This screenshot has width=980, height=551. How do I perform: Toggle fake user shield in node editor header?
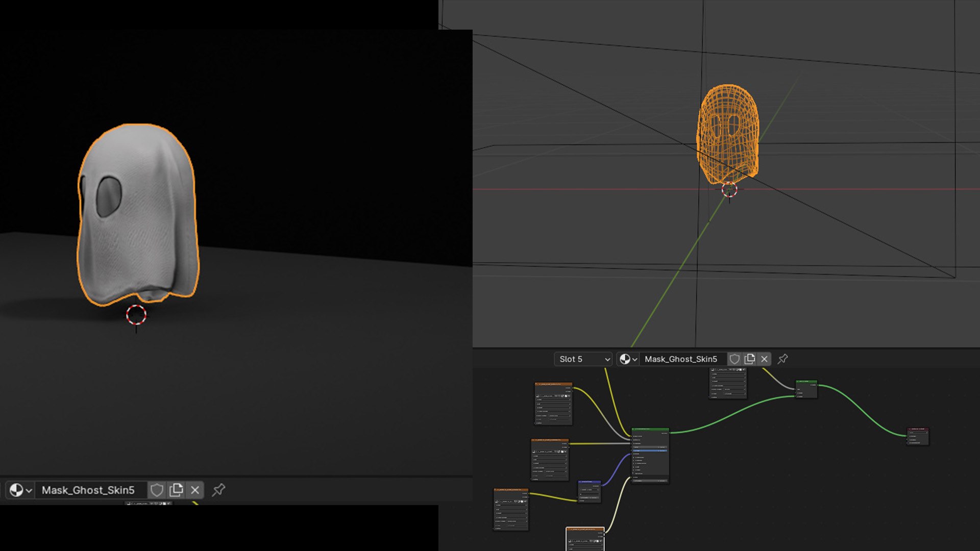[734, 359]
